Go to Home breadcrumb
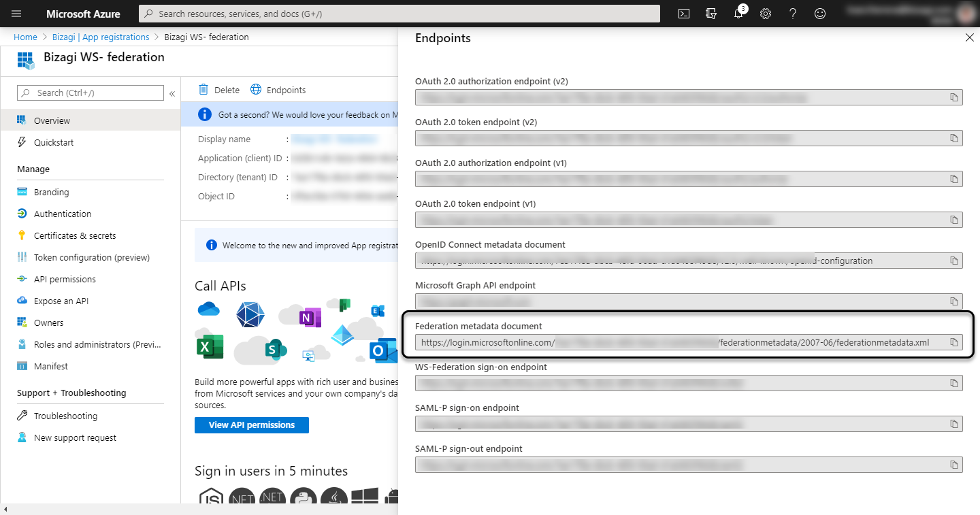The width and height of the screenshot is (980, 515). click(x=25, y=37)
